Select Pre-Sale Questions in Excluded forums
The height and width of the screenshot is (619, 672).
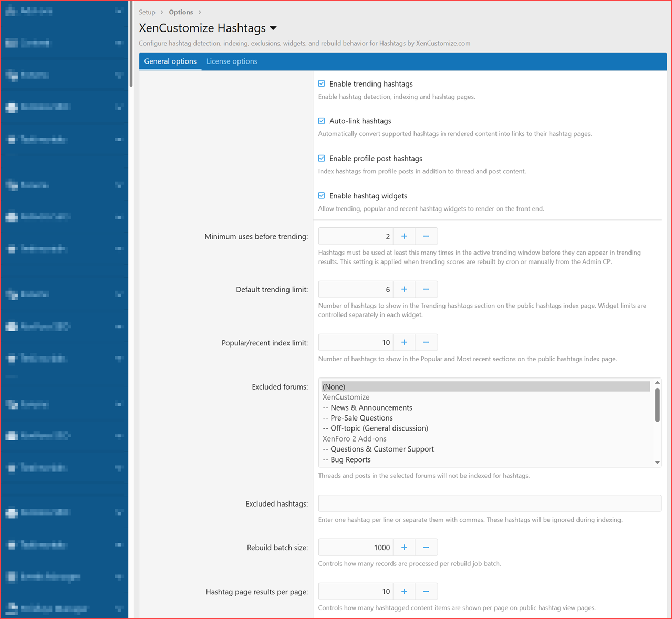point(485,418)
